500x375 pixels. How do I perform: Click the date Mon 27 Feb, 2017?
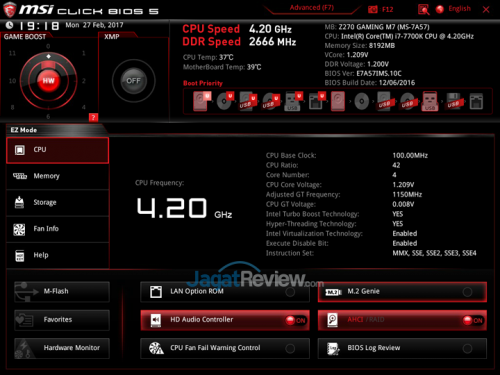[x=94, y=25]
